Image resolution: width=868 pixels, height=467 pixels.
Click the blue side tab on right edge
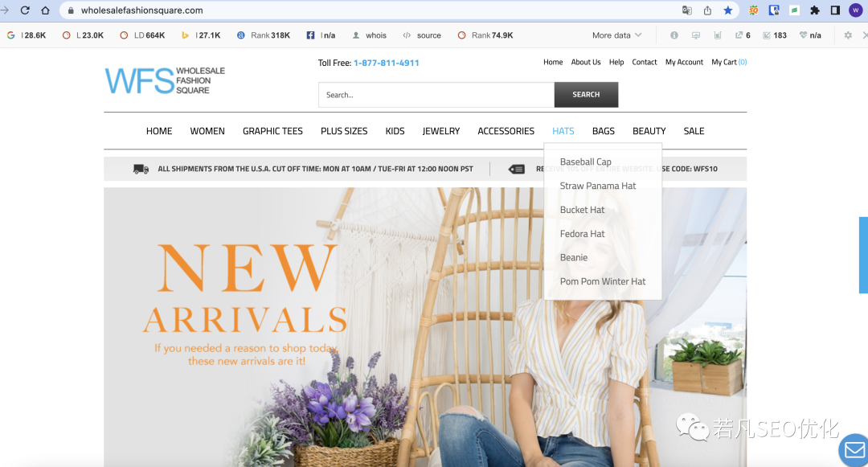pyautogui.click(x=863, y=255)
